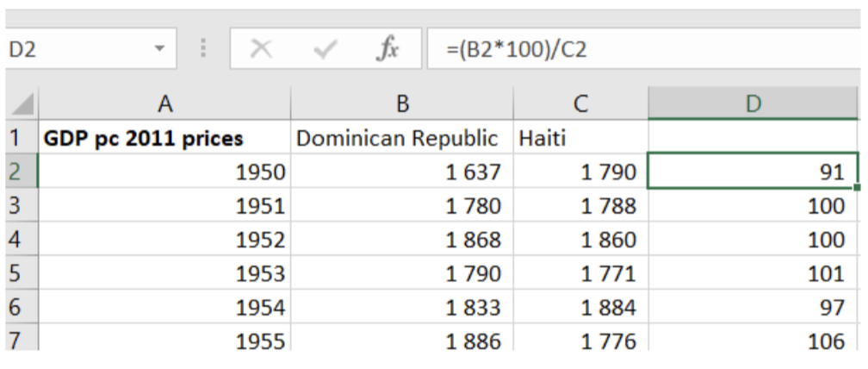Click the selected cell showing 91

tap(753, 172)
